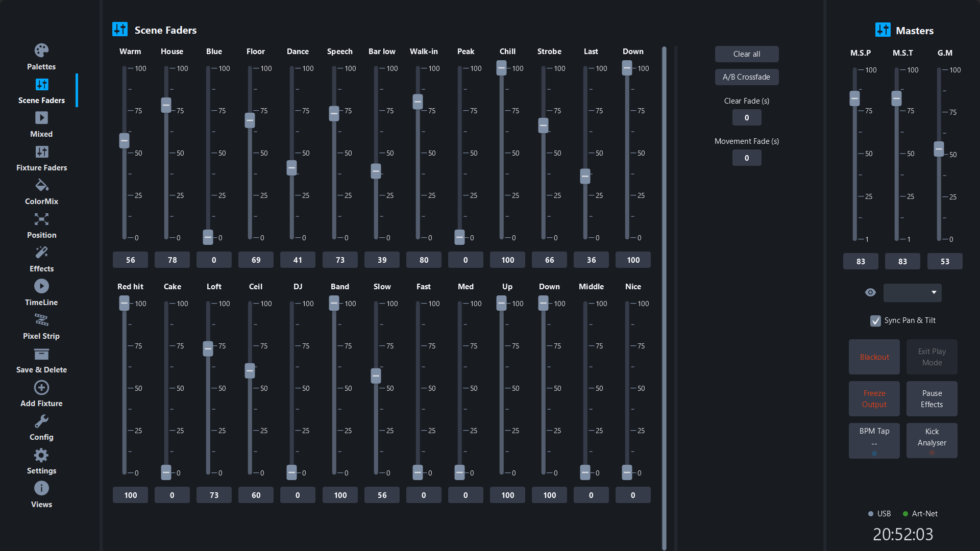Click the Clear Fade (s) value field
Viewport: 980px width, 551px height.
pos(747,118)
